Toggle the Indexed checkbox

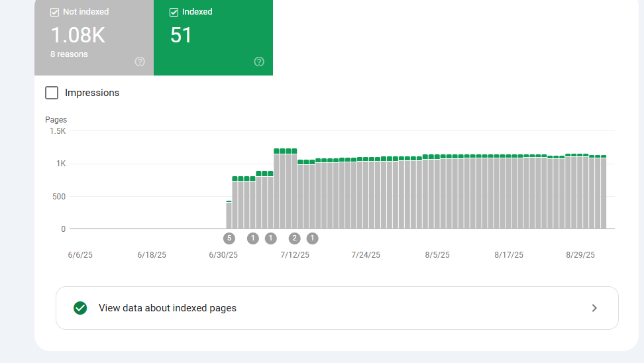tap(174, 12)
